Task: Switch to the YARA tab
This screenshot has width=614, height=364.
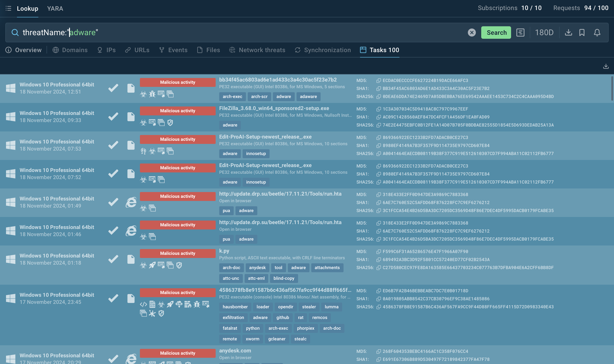Action: coord(55,9)
